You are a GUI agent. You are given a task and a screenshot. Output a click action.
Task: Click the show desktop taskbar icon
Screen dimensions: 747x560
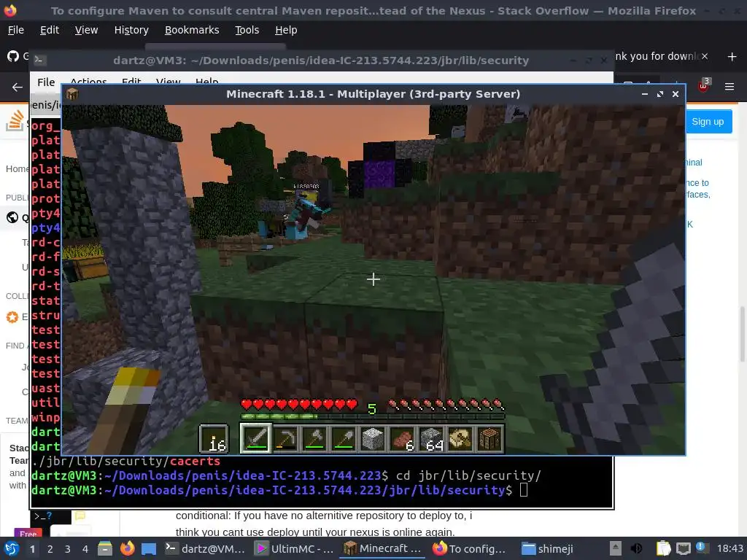click(x=149, y=548)
